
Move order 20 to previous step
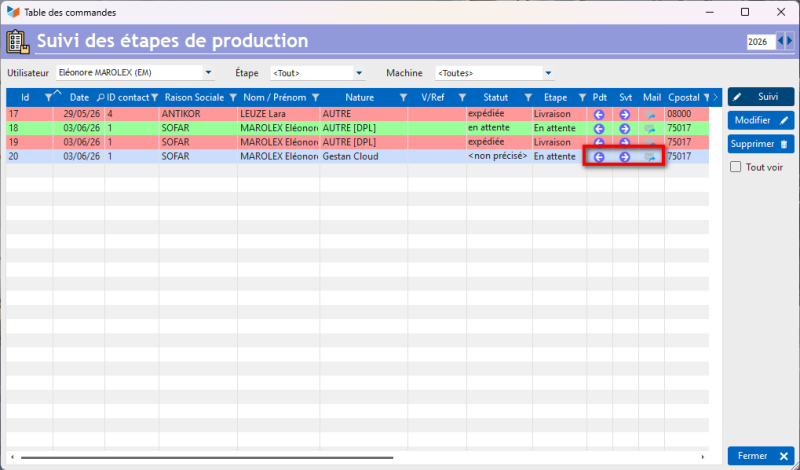click(x=599, y=157)
